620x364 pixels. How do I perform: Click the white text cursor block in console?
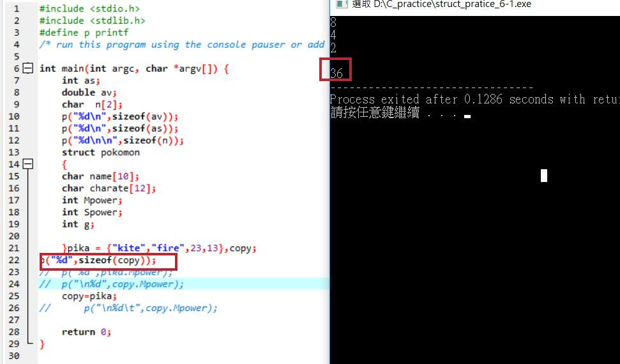point(544,176)
